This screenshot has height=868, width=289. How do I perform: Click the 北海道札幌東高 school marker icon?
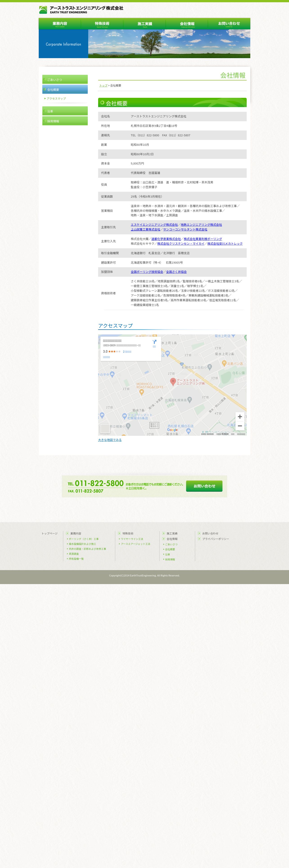pos(190,400)
